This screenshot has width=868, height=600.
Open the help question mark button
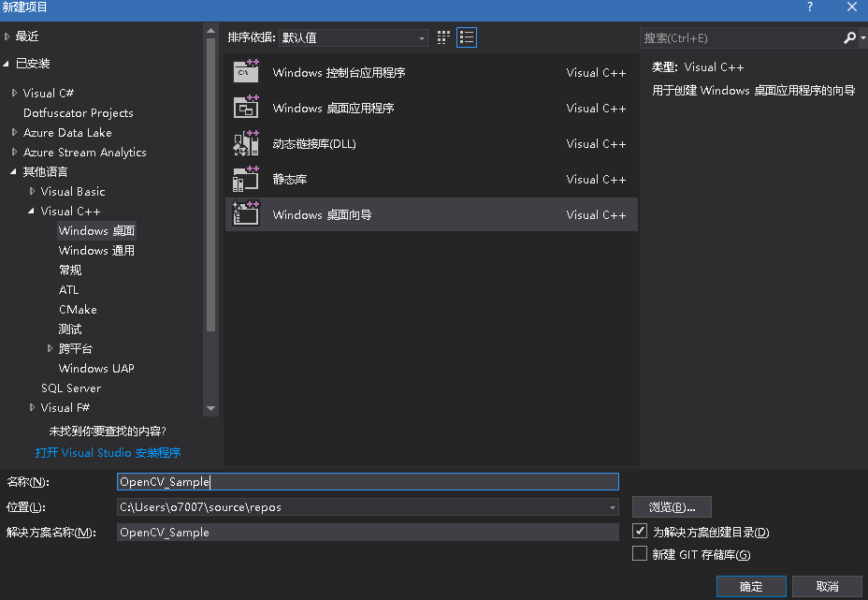coord(810,7)
